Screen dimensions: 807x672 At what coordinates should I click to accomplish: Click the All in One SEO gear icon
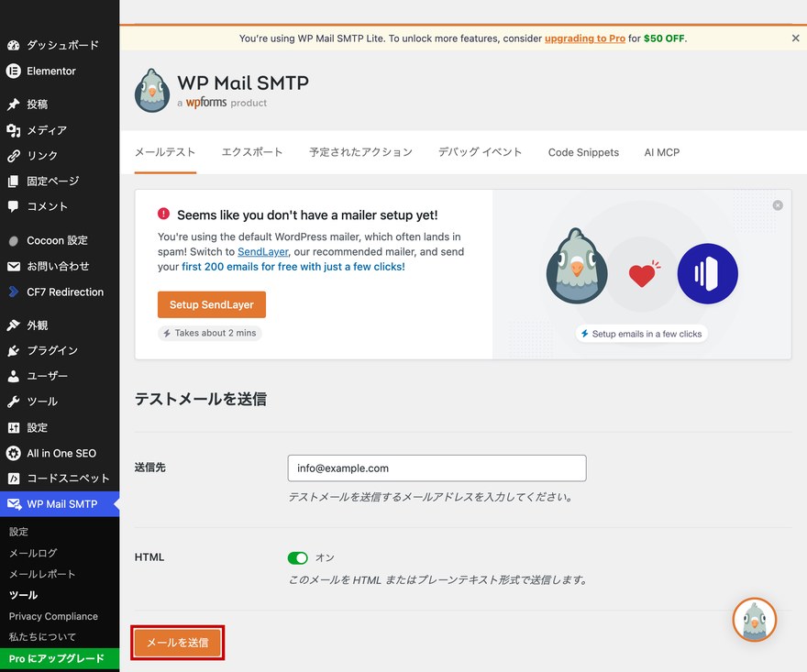tap(14, 453)
